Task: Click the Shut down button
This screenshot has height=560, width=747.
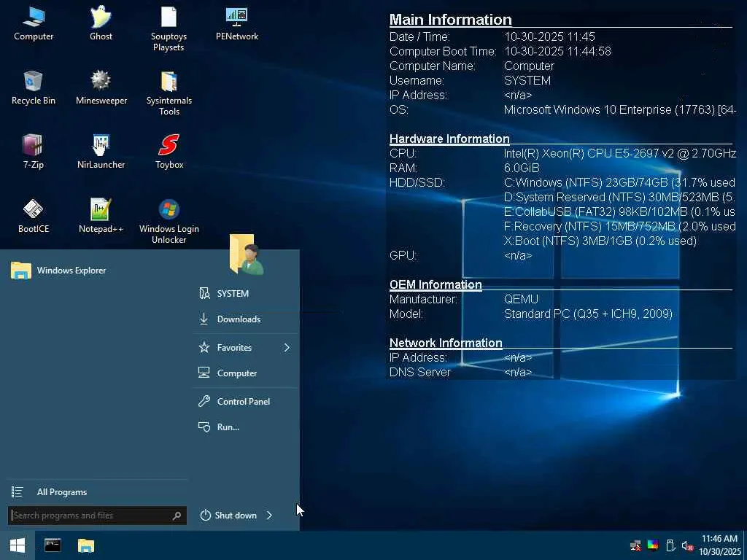Action: point(228,516)
